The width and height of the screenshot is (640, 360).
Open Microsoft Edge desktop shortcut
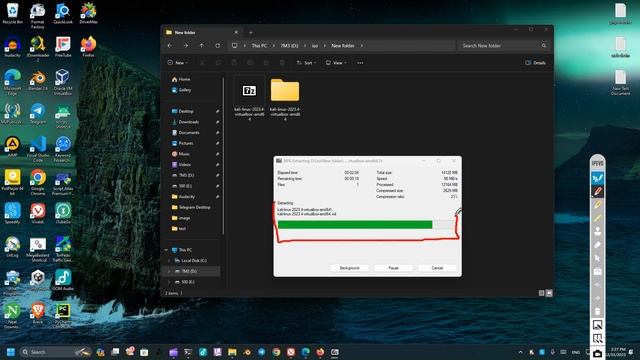click(x=12, y=82)
